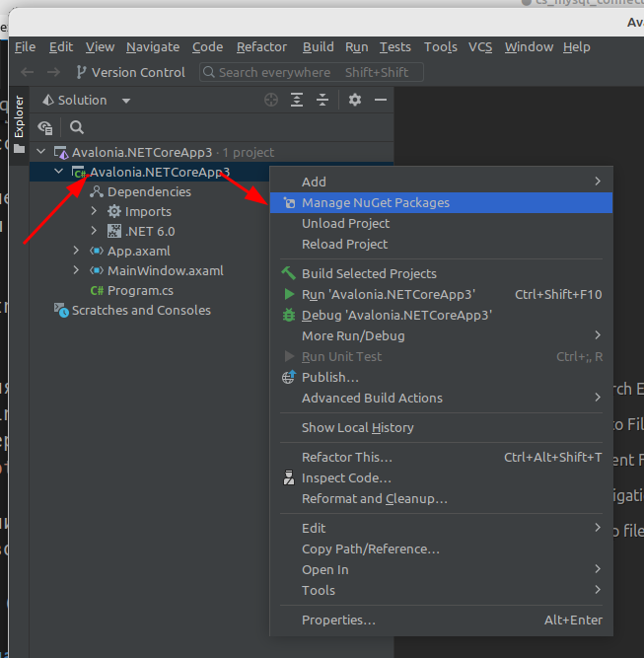
Task: Expand the Imports node
Action: coord(94,211)
